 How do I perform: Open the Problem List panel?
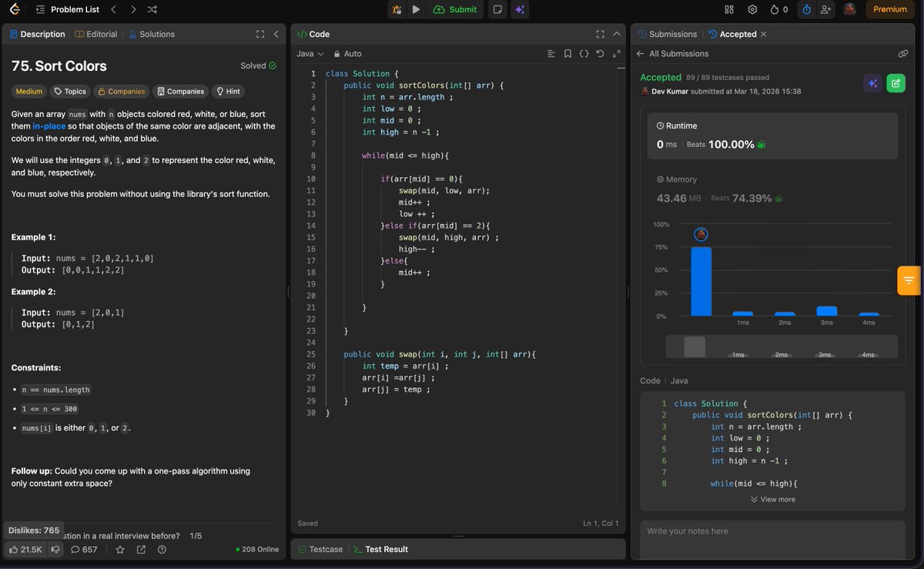coord(66,9)
